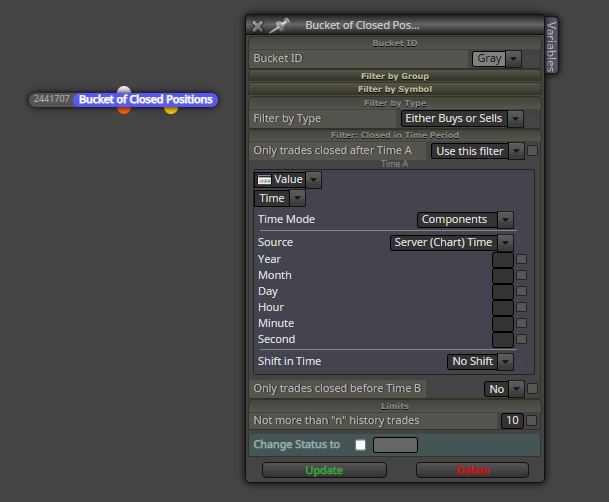Expand the Filter by Group section
609x502 pixels.
click(x=395, y=76)
